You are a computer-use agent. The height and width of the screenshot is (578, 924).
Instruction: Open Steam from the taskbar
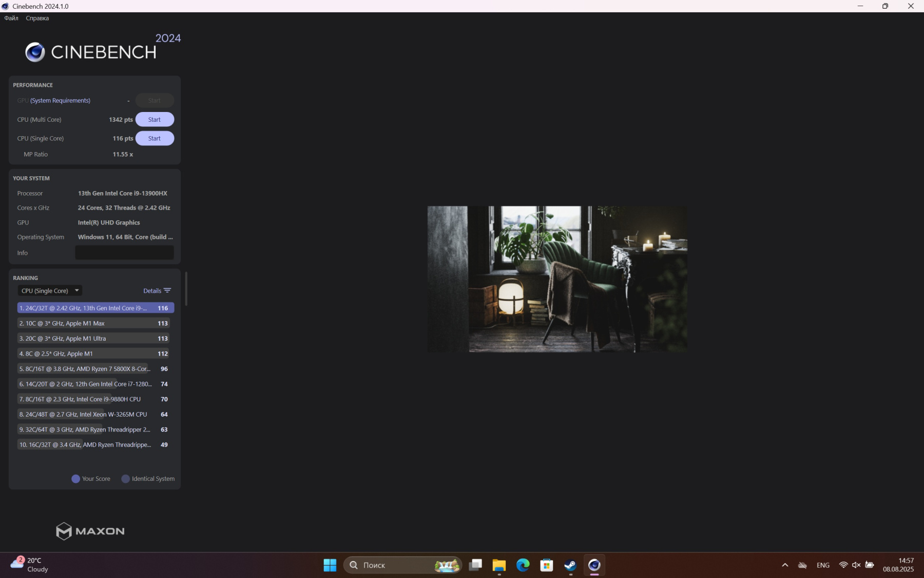coord(570,565)
